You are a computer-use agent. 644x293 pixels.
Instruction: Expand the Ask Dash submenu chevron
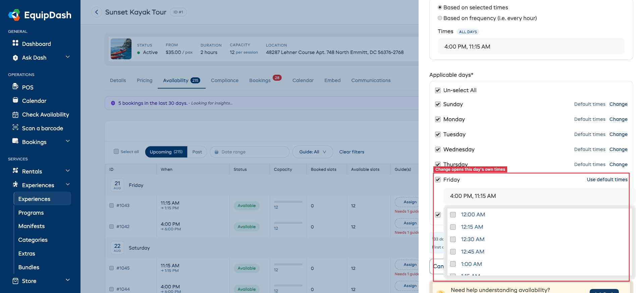click(x=68, y=57)
